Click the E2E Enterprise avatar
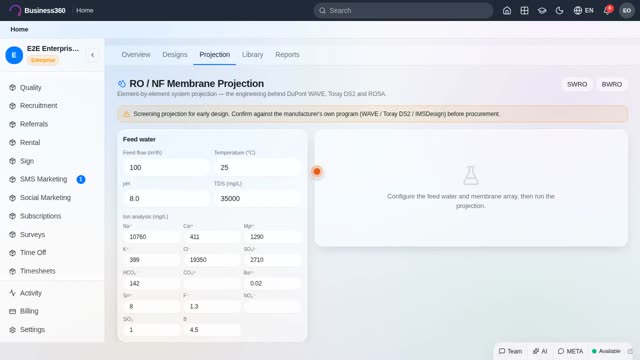 pos(14,55)
